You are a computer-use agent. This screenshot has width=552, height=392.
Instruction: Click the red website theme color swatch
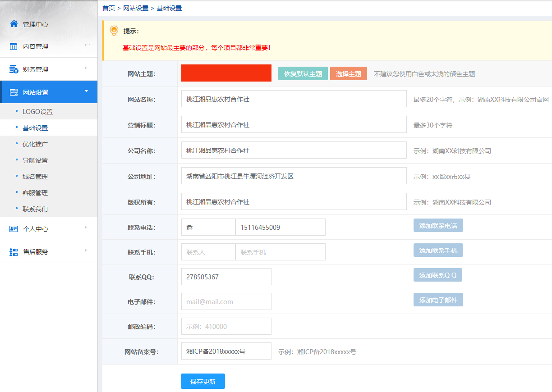[226, 73]
